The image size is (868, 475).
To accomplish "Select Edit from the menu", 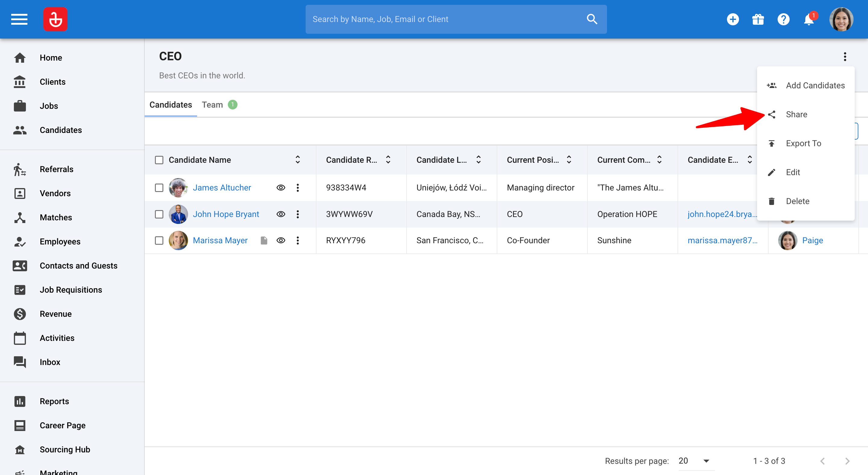I will [806, 172].
